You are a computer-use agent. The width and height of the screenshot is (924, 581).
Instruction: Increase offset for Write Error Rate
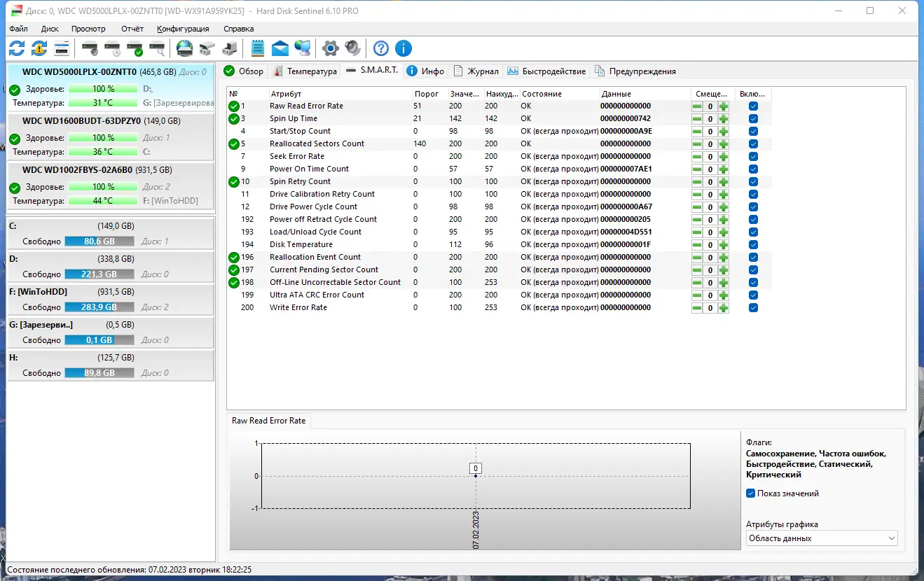[723, 308]
